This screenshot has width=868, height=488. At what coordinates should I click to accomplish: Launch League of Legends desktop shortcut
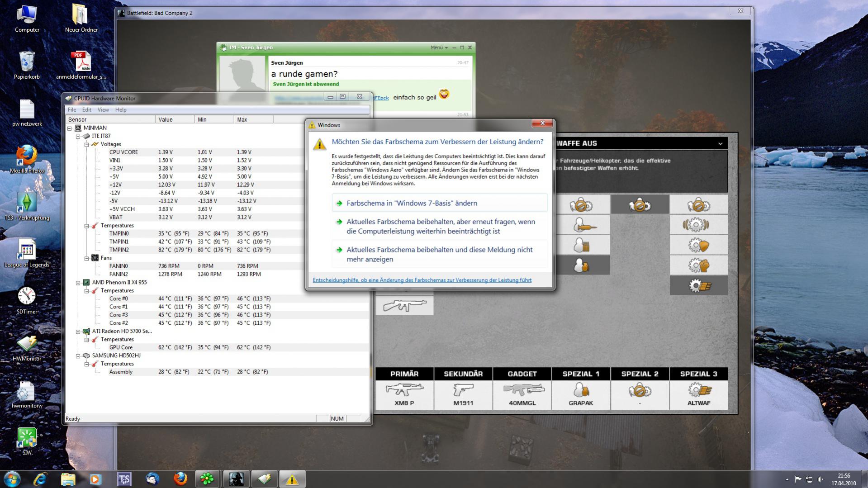[x=27, y=254]
